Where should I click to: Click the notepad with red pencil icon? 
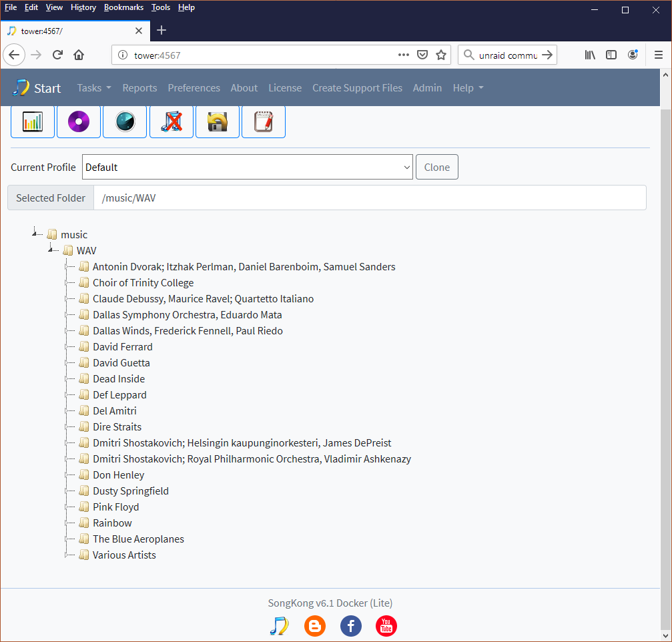(x=264, y=121)
